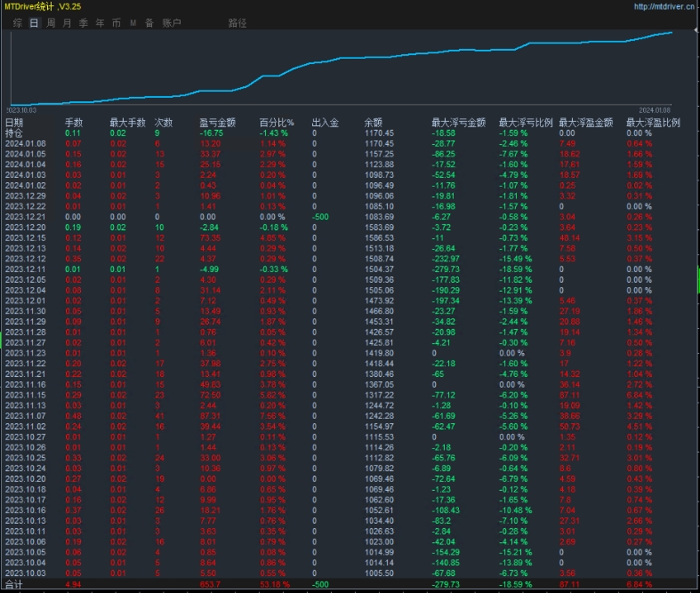Select the 2023.12.21 row date
Screen dimensions: 700x593
coord(25,216)
